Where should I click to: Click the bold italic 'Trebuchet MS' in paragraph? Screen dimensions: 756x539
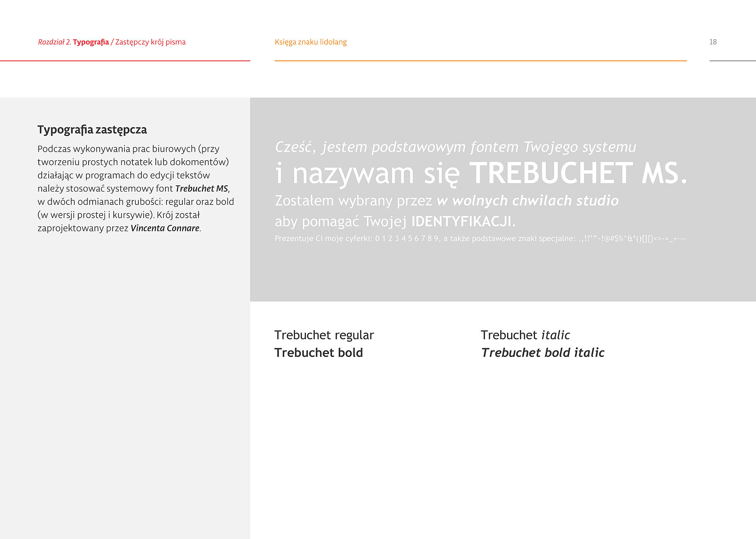tap(202, 189)
